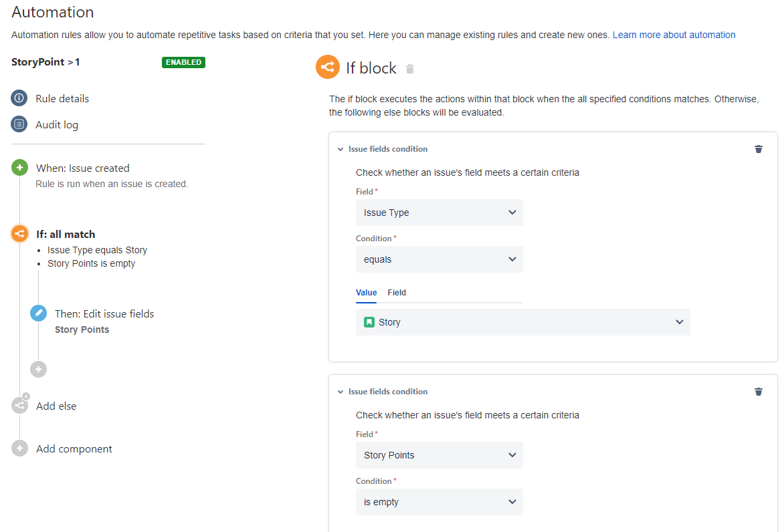Click the orange If: all match branch icon
Image resolution: width=784 pixels, height=532 pixels.
(19, 235)
